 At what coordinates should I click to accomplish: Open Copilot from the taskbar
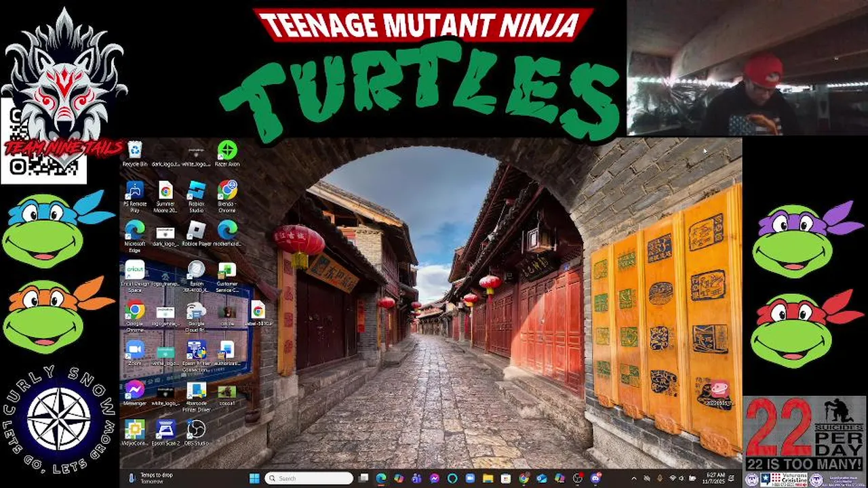pyautogui.click(x=399, y=479)
